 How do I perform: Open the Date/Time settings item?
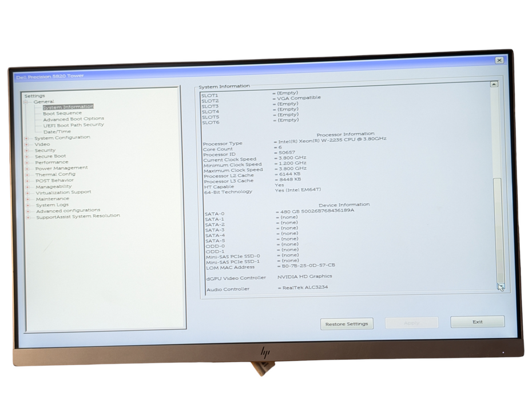point(57,131)
